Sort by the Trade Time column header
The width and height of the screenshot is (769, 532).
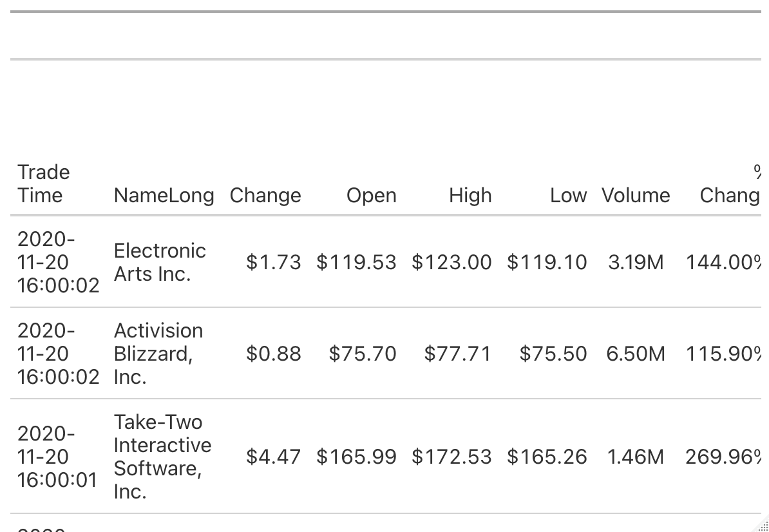(43, 184)
